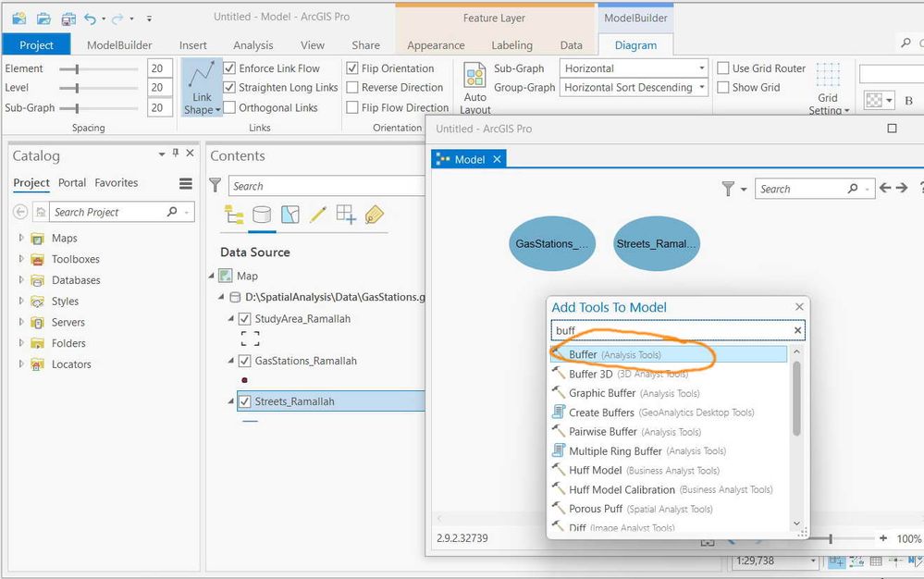This screenshot has height=579, width=924.
Task: Clear the buff search text with X
Action: [798, 330]
